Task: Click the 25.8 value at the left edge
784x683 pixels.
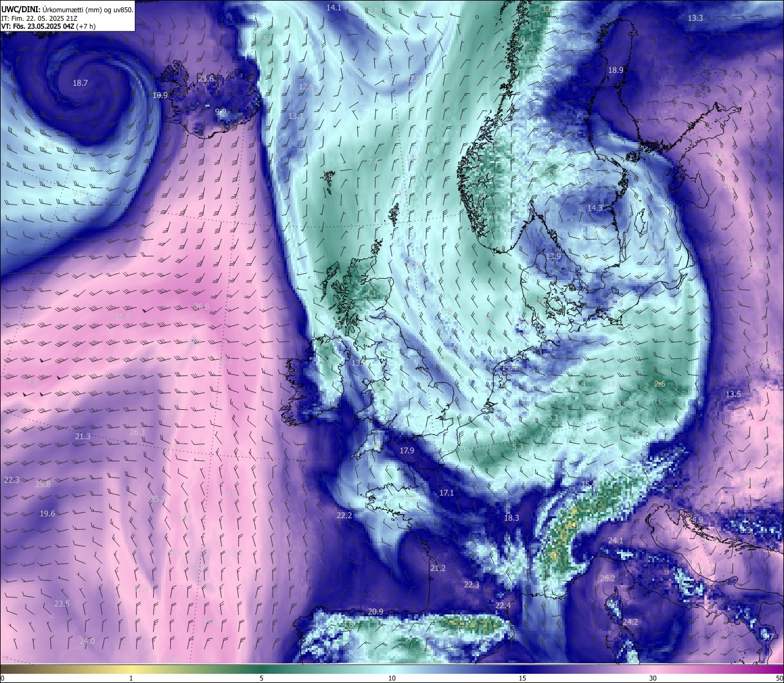Action: click(x=43, y=484)
